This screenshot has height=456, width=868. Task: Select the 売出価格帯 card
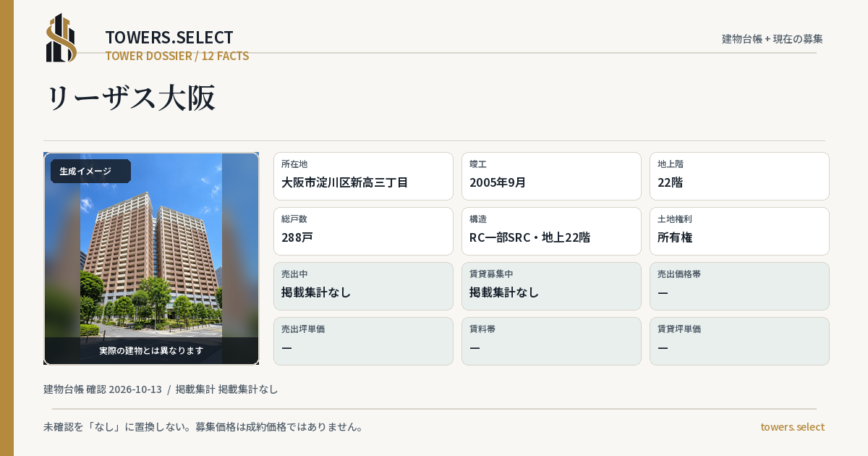[739, 286]
